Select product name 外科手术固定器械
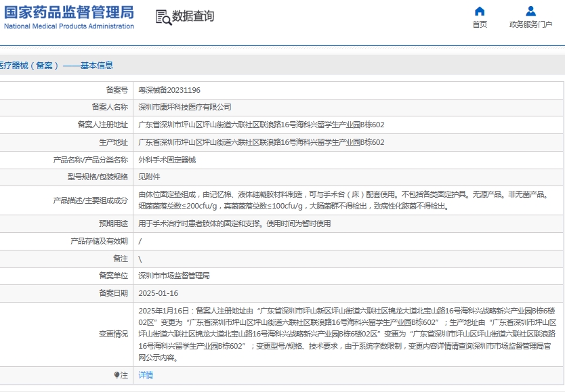The width and height of the screenshot is (565, 392). tap(167, 160)
